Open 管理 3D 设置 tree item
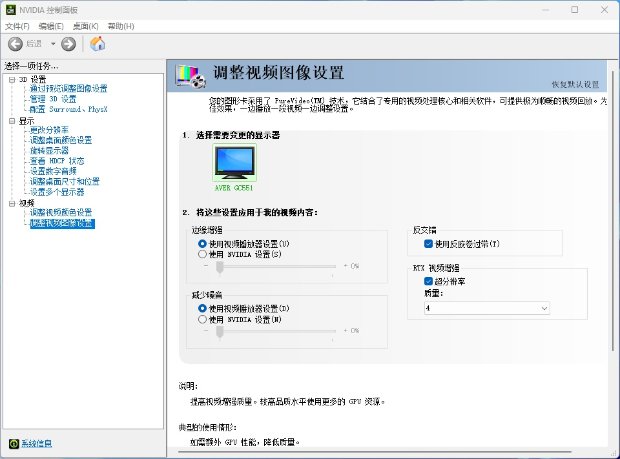This screenshot has width=620, height=459. (x=53, y=99)
